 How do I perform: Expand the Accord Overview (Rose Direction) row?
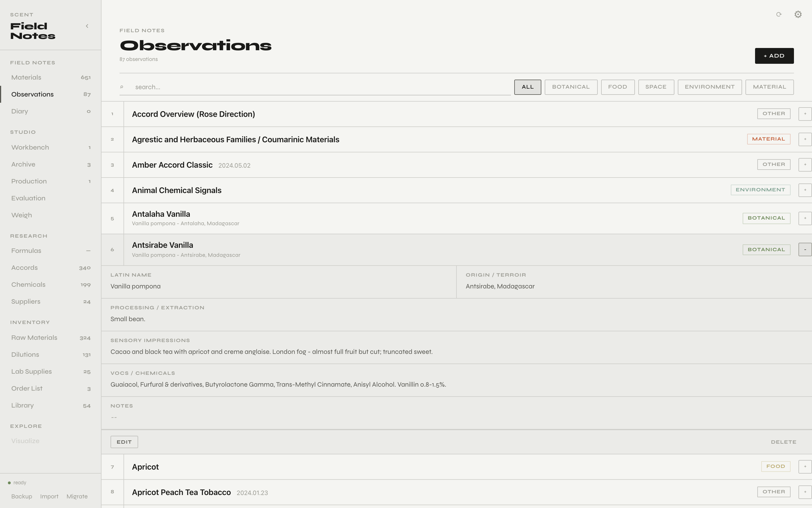[x=805, y=114]
